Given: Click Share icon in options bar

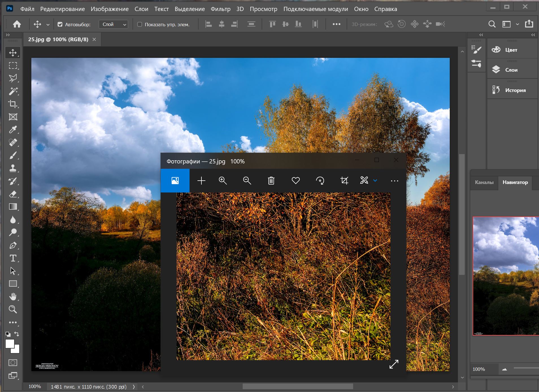Looking at the screenshot, I should (x=529, y=24).
